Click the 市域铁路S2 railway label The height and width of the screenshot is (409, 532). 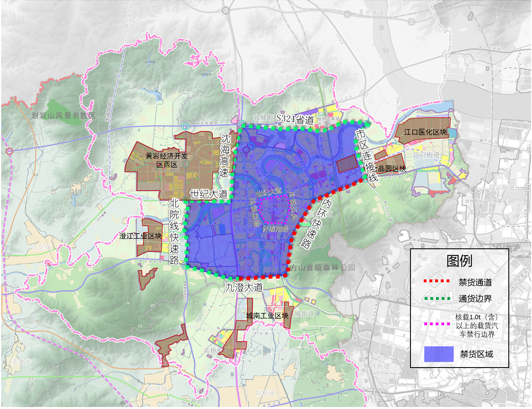tap(109, 110)
